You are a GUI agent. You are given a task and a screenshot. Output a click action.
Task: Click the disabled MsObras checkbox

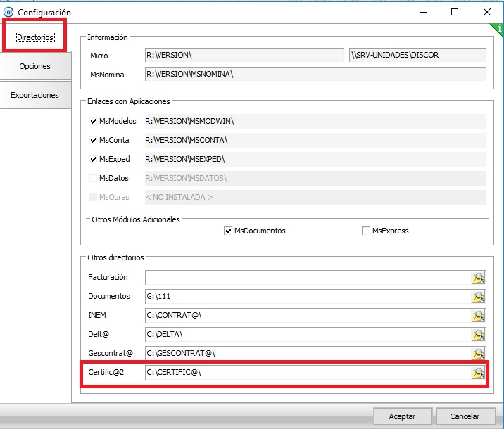(x=93, y=197)
